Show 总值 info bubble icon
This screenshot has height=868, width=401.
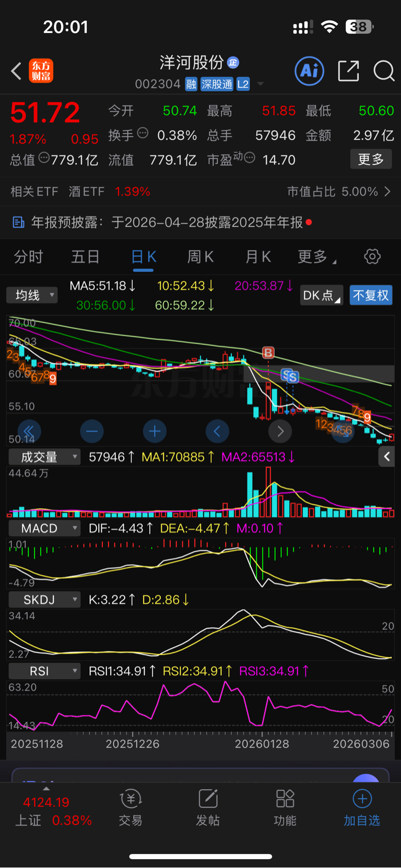(44, 158)
